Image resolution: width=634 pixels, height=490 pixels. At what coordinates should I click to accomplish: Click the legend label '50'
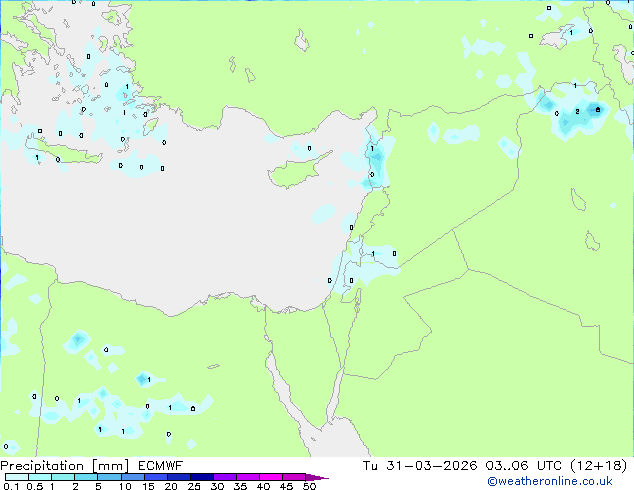click(309, 486)
